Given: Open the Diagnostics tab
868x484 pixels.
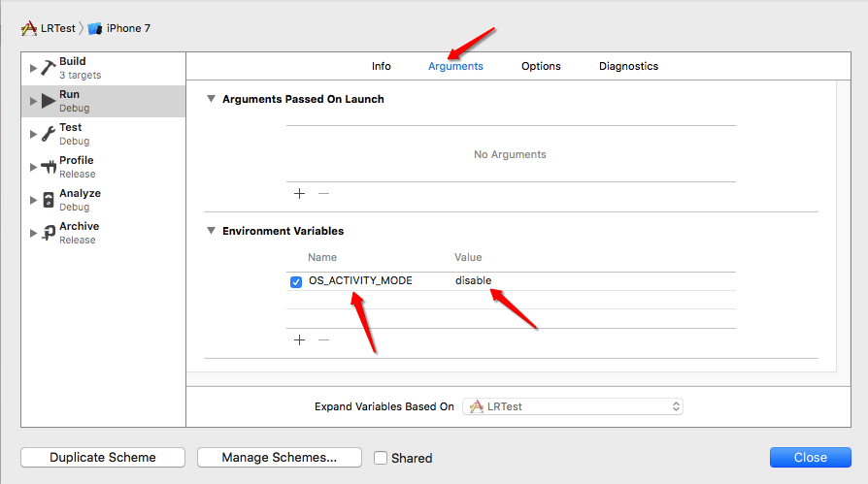Looking at the screenshot, I should tap(628, 66).
